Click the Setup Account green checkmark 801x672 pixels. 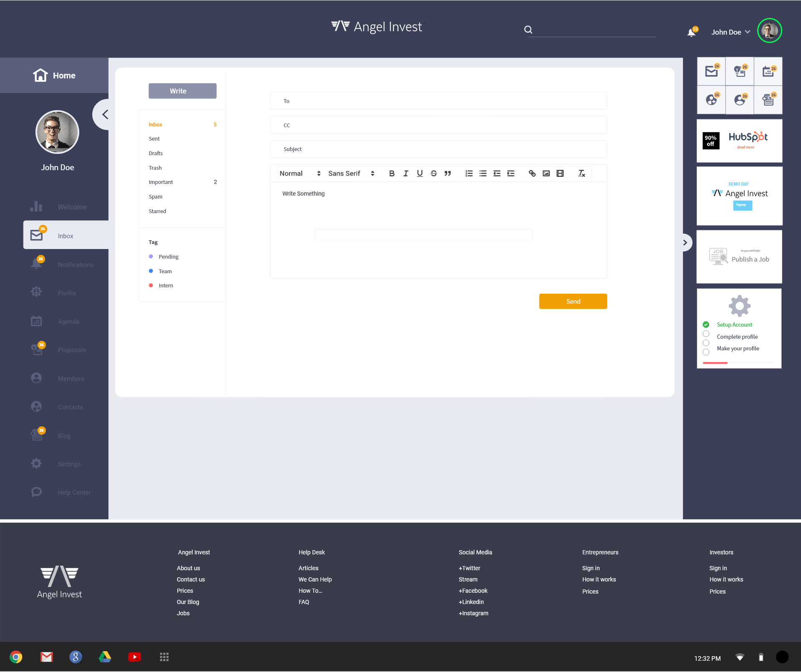(706, 325)
